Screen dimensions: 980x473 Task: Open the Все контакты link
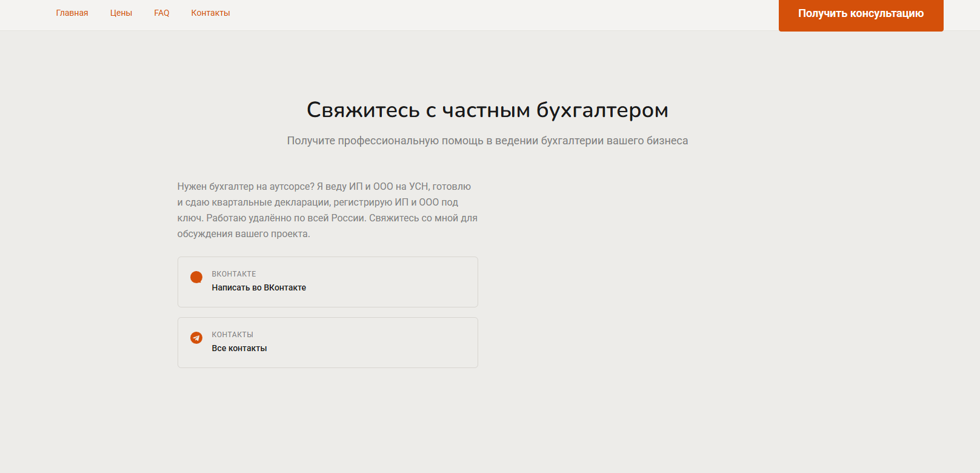[x=239, y=348]
